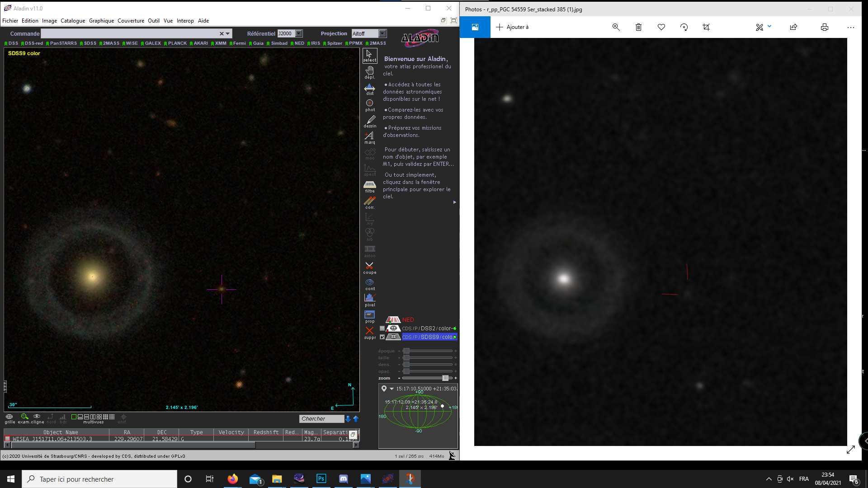Open Firefox from the taskbar
The height and width of the screenshot is (488, 868).
pyautogui.click(x=232, y=479)
